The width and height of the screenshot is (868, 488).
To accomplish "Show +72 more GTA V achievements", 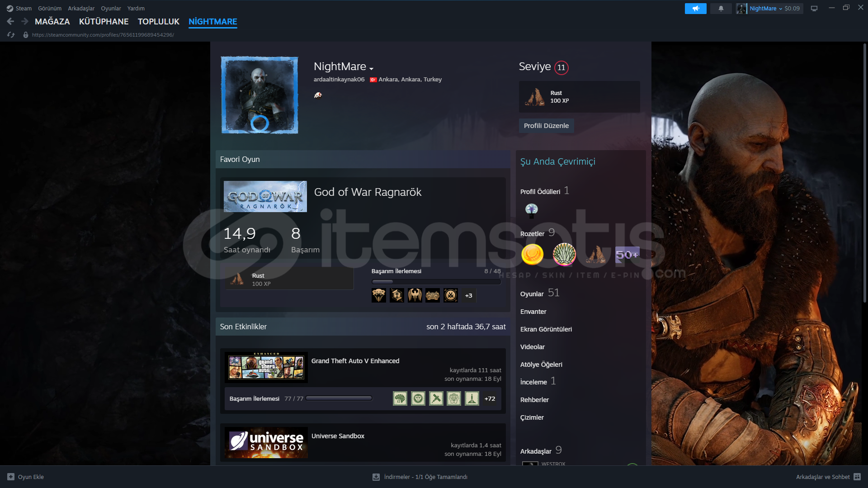I will tap(490, 398).
